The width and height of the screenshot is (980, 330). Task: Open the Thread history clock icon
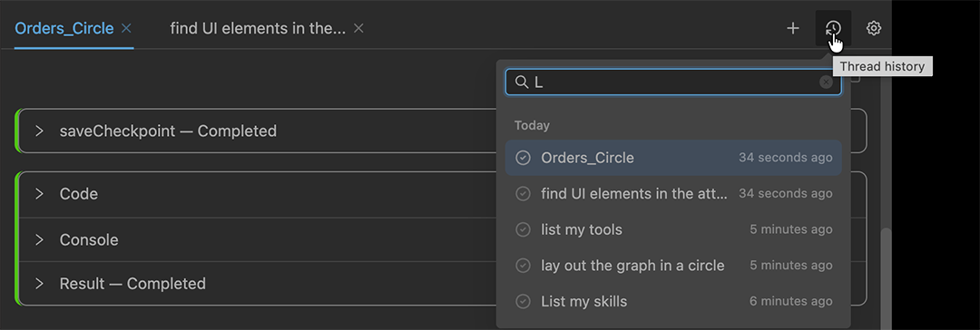tap(833, 28)
